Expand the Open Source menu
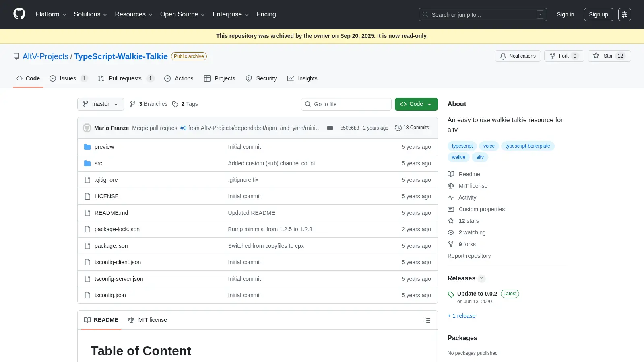The image size is (644, 362). point(182,14)
